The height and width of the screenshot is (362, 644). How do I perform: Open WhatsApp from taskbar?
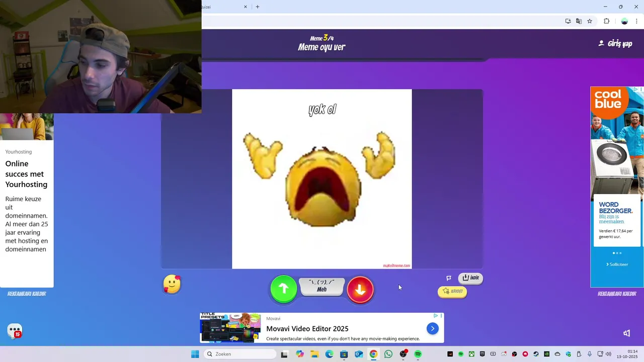tap(388, 354)
